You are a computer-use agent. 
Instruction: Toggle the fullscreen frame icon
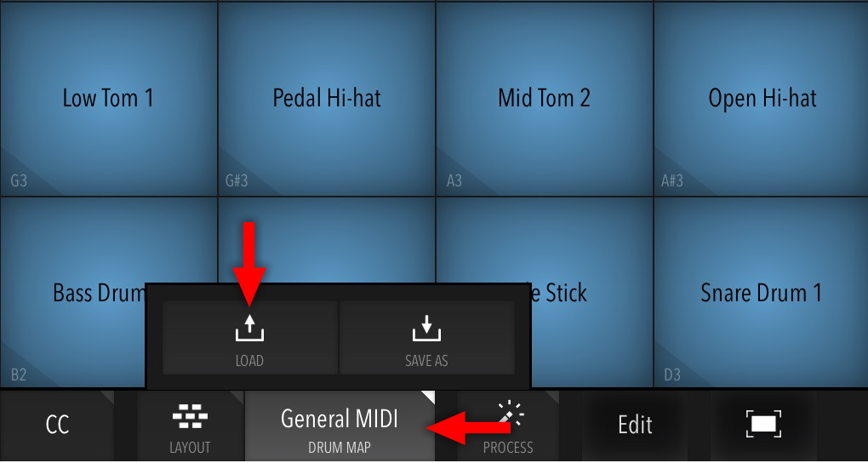[x=763, y=424]
